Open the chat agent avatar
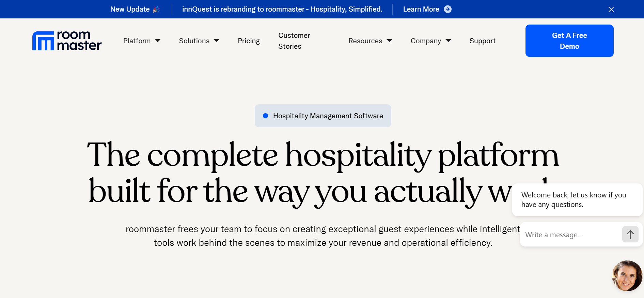This screenshot has width=644, height=298. 627,276
